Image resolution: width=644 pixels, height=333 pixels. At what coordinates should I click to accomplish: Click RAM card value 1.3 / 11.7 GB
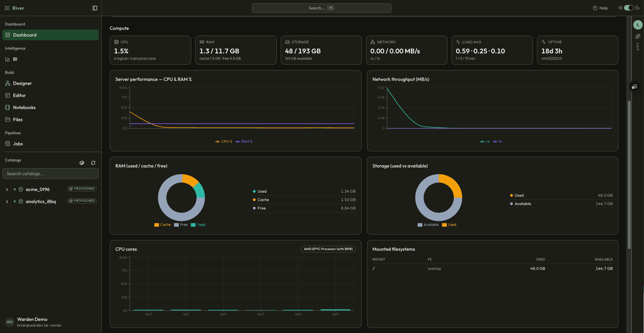click(x=219, y=51)
